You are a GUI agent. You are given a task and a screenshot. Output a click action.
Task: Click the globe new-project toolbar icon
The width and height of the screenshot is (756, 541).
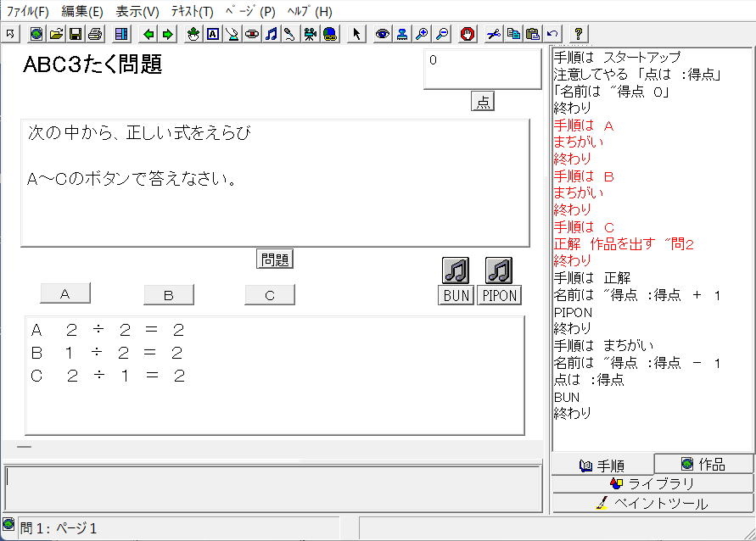click(36, 34)
